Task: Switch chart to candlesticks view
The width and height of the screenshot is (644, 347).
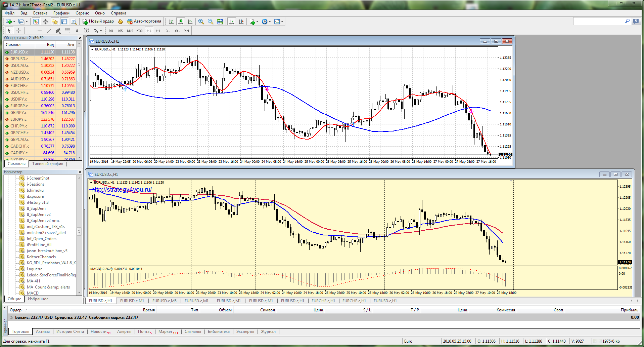Action: tap(181, 22)
